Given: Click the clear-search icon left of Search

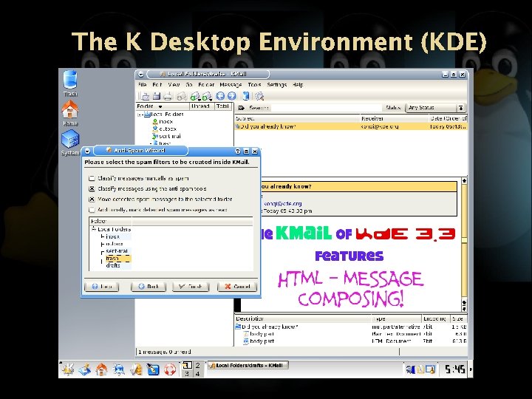Looking at the screenshot, I should [x=241, y=108].
